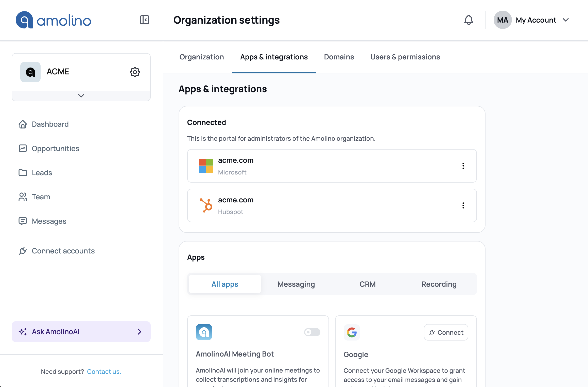Open ACME organization settings gear
The width and height of the screenshot is (588, 387).
135,72
